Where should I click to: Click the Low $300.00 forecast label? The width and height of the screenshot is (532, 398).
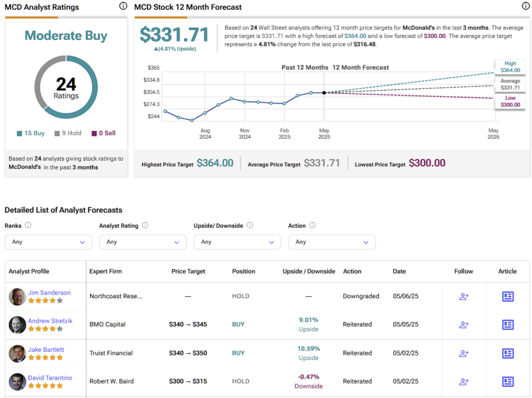tap(510, 101)
